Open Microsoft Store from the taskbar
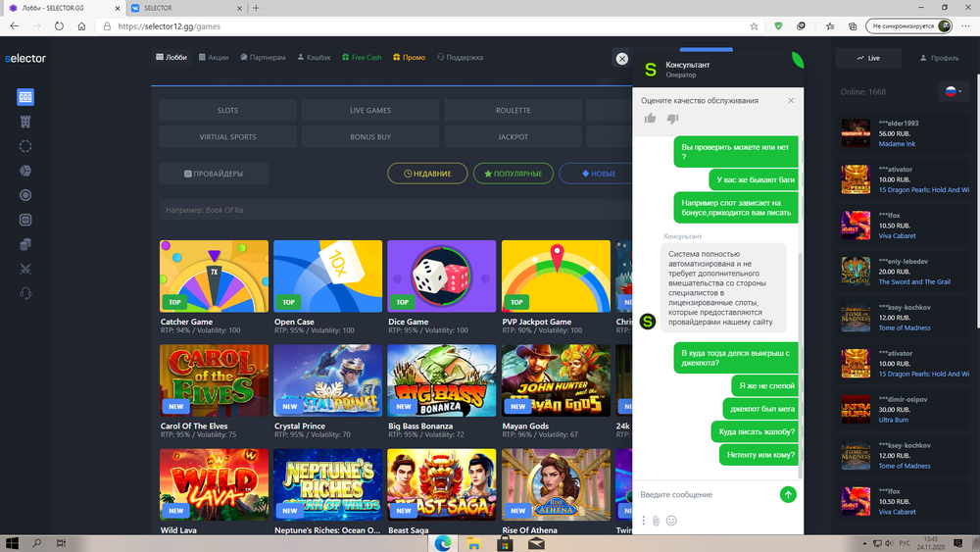Viewport: 980px width, 552px height. pyautogui.click(x=505, y=543)
